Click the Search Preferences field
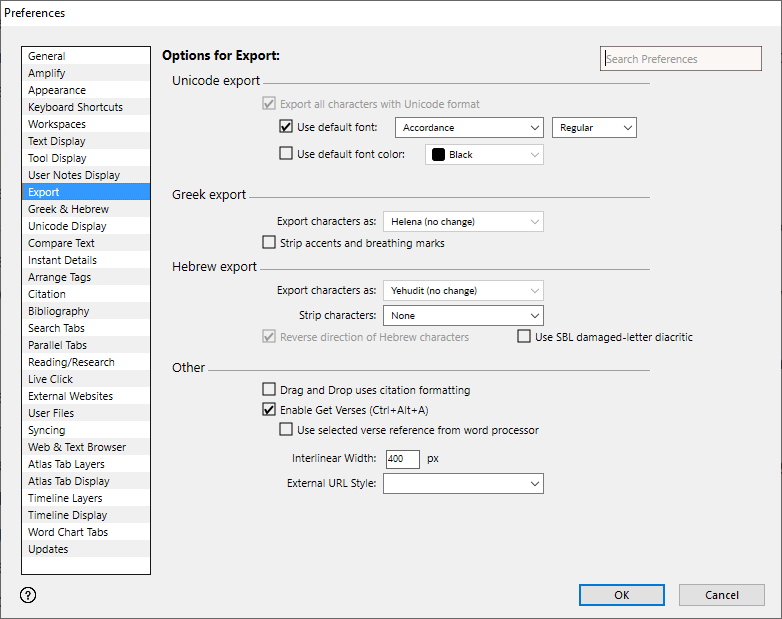This screenshot has width=782, height=619. tap(680, 59)
